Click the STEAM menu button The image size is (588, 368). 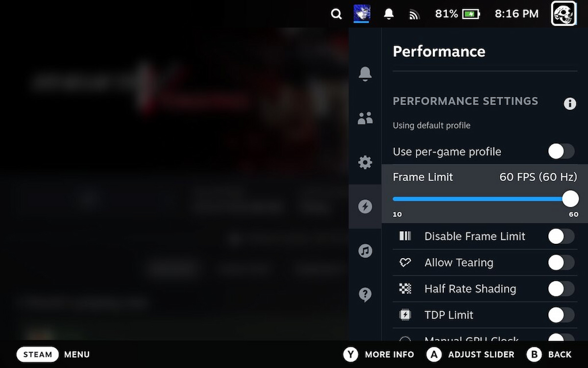coord(38,354)
